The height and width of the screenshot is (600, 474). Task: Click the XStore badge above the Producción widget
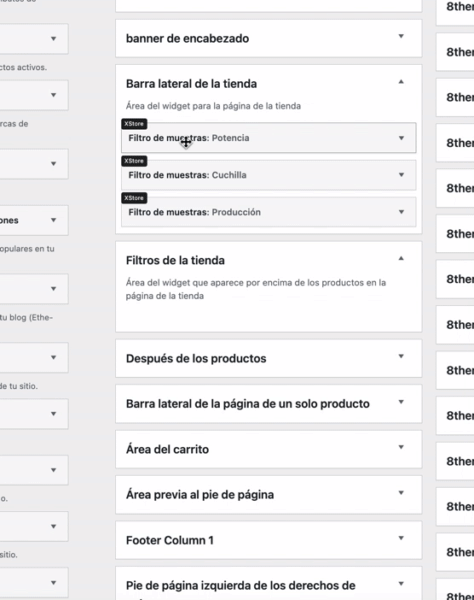[134, 198]
